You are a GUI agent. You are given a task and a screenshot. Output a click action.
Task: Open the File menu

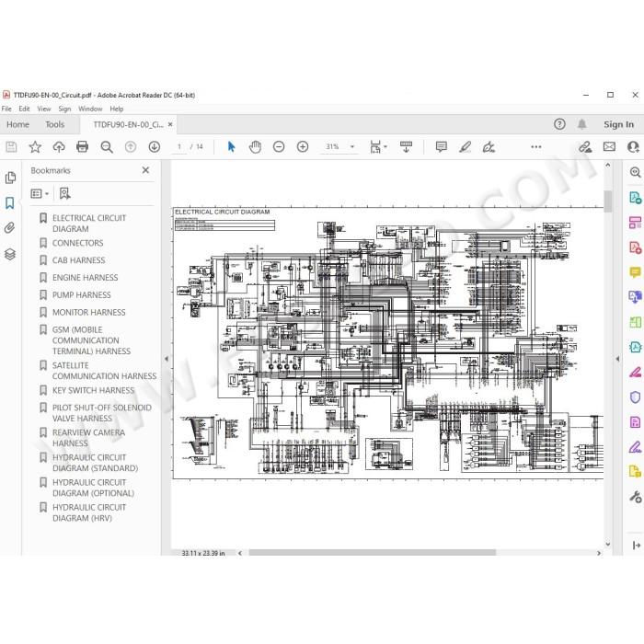click(6, 109)
